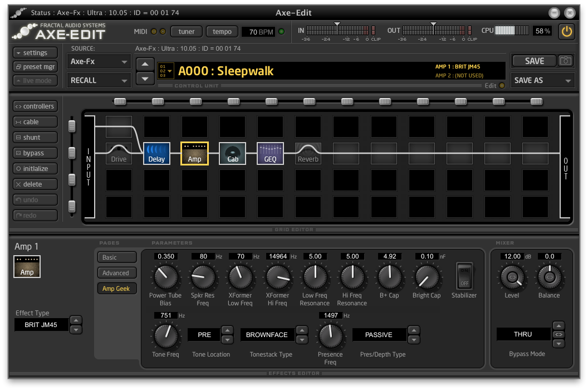Click the Bypass Mode link icon
588x390 pixels.
click(x=558, y=334)
